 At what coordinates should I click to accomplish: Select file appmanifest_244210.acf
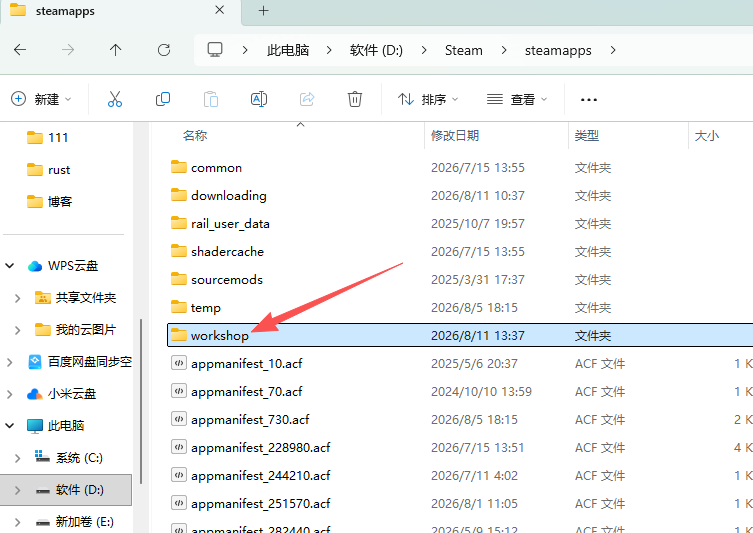tap(460, 475)
